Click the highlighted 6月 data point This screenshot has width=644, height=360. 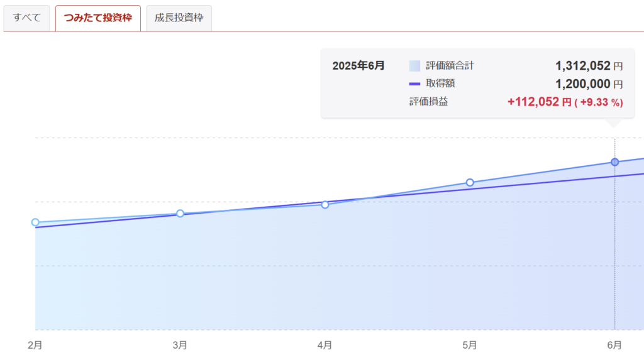614,162
